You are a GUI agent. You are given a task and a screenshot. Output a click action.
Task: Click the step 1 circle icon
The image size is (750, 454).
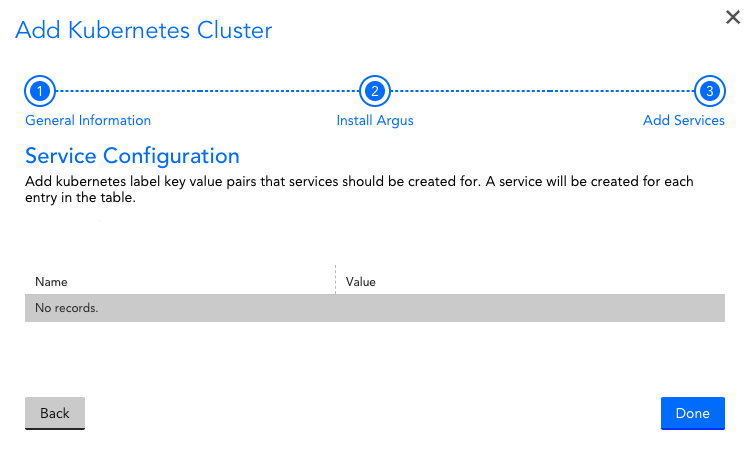pos(40,91)
